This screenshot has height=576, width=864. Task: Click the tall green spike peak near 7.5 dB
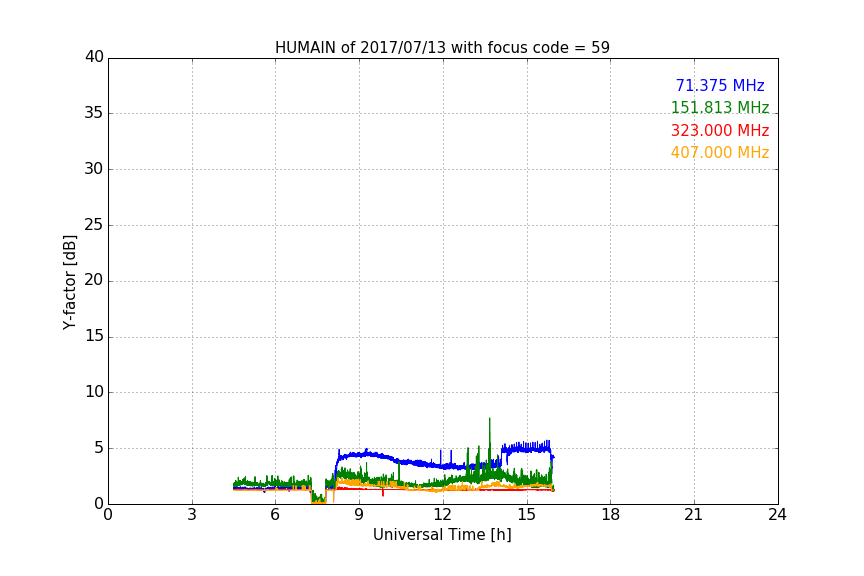click(489, 419)
